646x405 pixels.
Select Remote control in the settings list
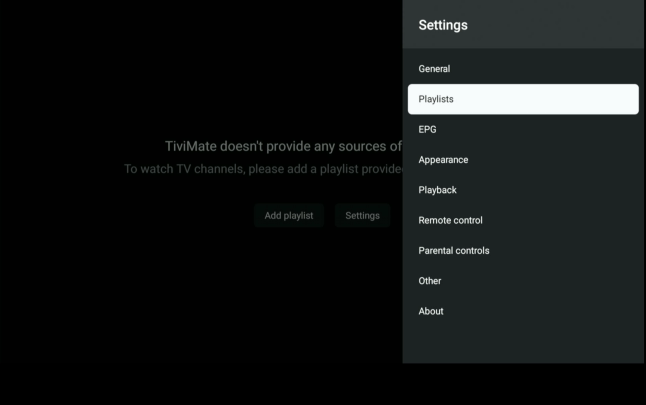pyautogui.click(x=450, y=220)
